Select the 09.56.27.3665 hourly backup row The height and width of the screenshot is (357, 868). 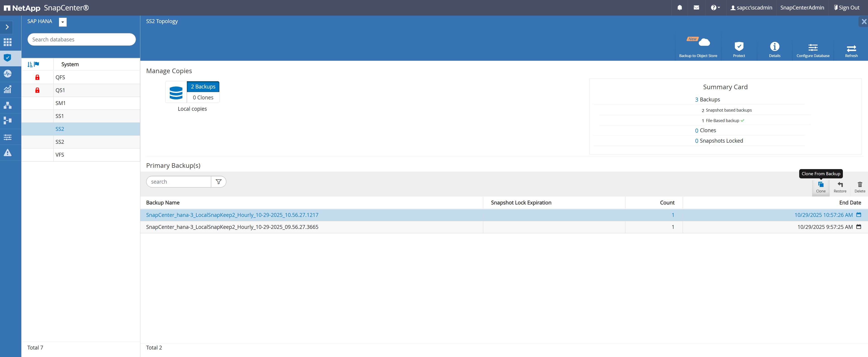click(232, 227)
